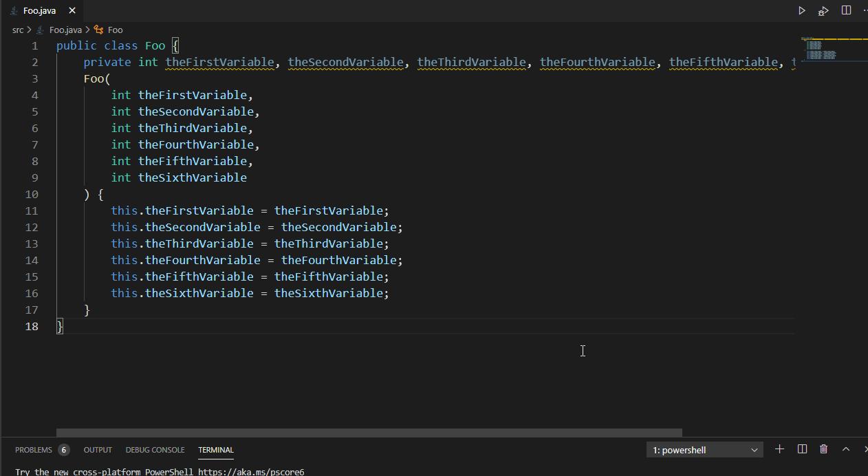Open the '1: powershell' terminal selector
Screen dimensions: 868x476
point(704,449)
